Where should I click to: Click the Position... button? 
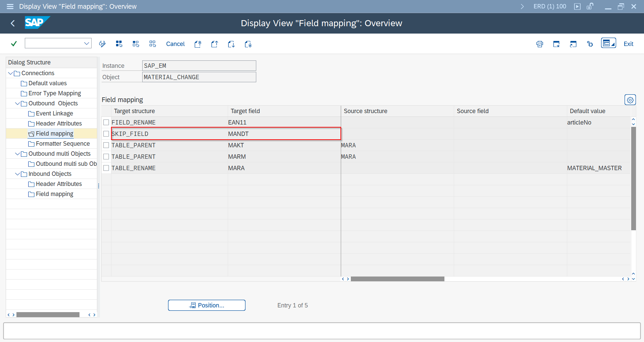207,305
